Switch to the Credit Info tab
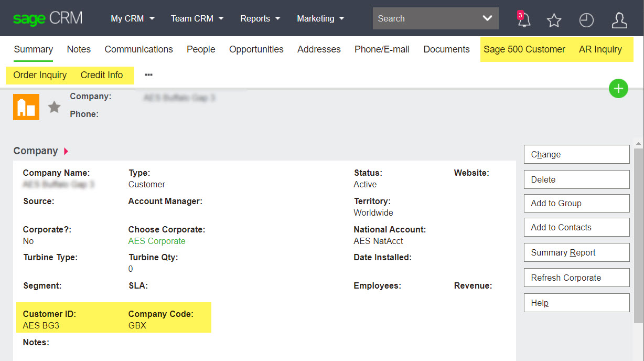Image resolution: width=644 pixels, height=361 pixels. pos(102,75)
